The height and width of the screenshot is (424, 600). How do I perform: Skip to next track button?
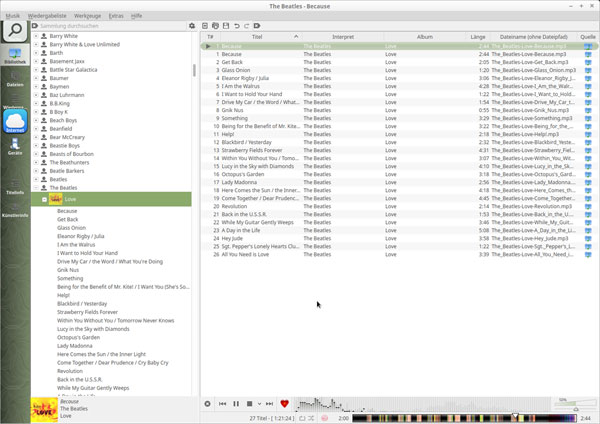click(x=270, y=403)
